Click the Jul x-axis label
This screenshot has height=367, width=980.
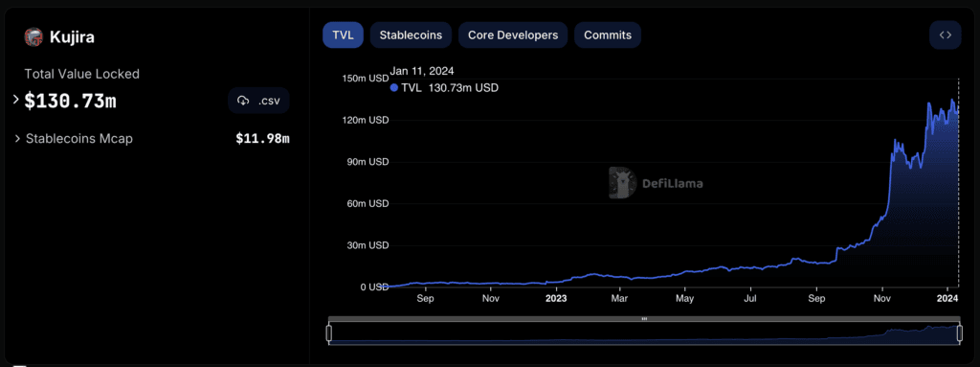coord(751,299)
